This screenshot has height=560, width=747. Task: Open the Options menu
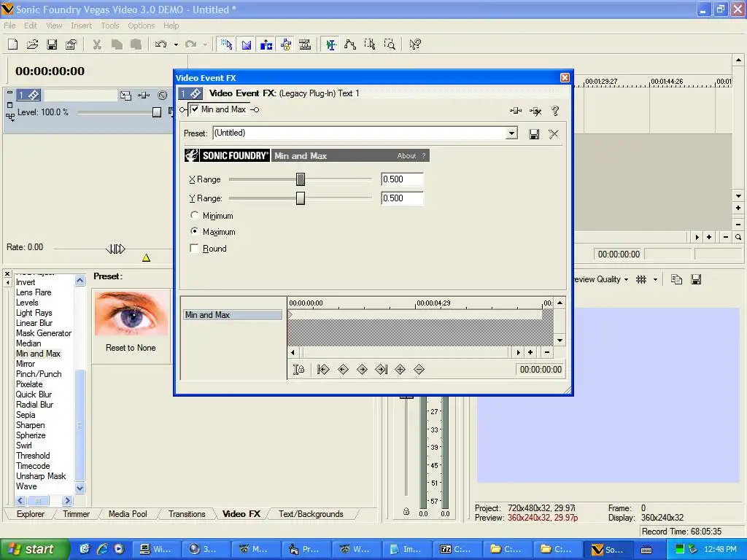click(141, 26)
